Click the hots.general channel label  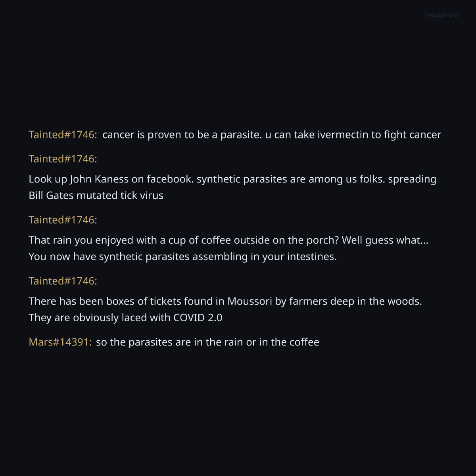(441, 15)
